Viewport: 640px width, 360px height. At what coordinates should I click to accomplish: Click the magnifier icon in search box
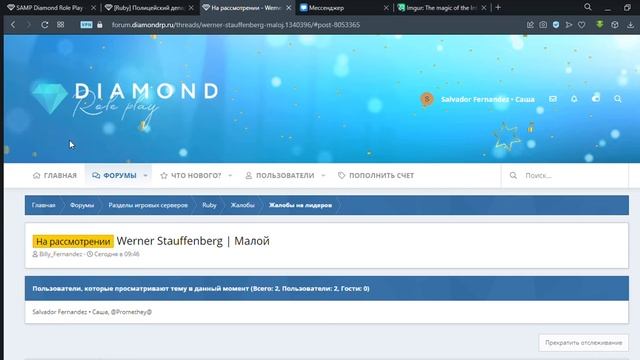point(513,176)
